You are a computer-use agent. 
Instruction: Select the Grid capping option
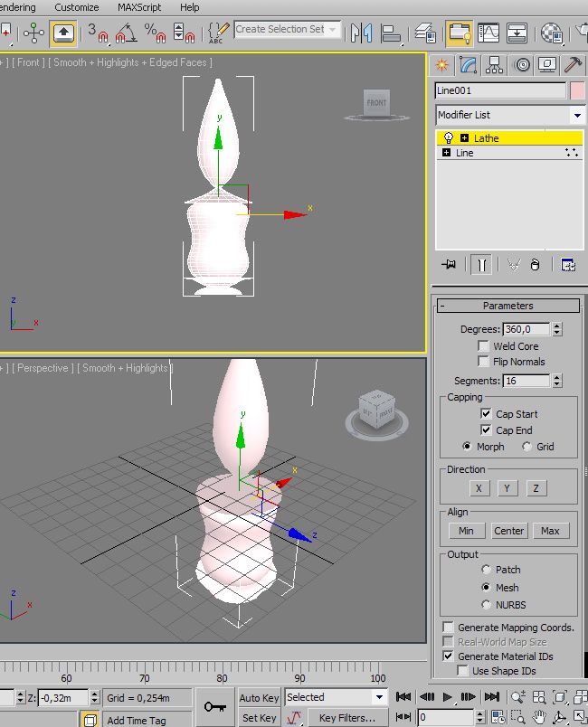click(x=526, y=447)
